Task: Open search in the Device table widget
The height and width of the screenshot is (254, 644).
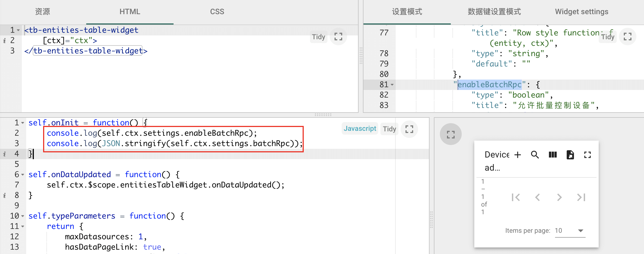Action: pyautogui.click(x=535, y=155)
